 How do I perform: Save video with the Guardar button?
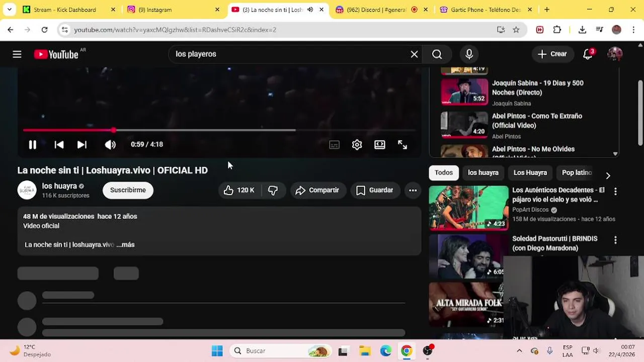click(375, 190)
